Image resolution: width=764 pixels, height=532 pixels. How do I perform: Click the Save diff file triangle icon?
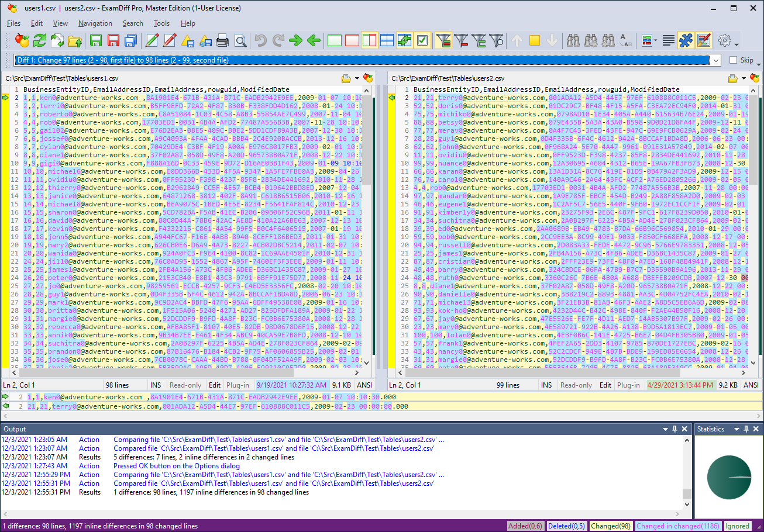[x=187, y=40]
